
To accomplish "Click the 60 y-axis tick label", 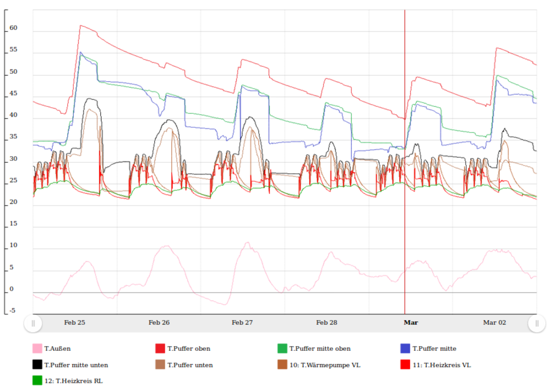I will tap(13, 28).
